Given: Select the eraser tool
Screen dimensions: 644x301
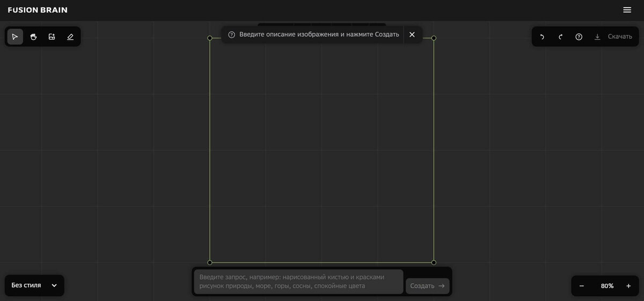Looking at the screenshot, I should click(70, 37).
